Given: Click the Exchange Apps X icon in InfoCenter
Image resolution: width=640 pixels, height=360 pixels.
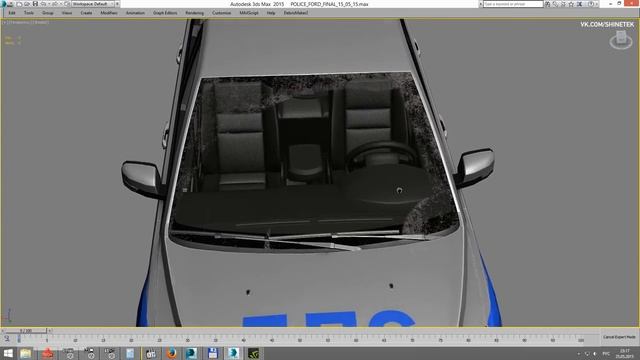Looking at the screenshot, I should (x=580, y=4).
